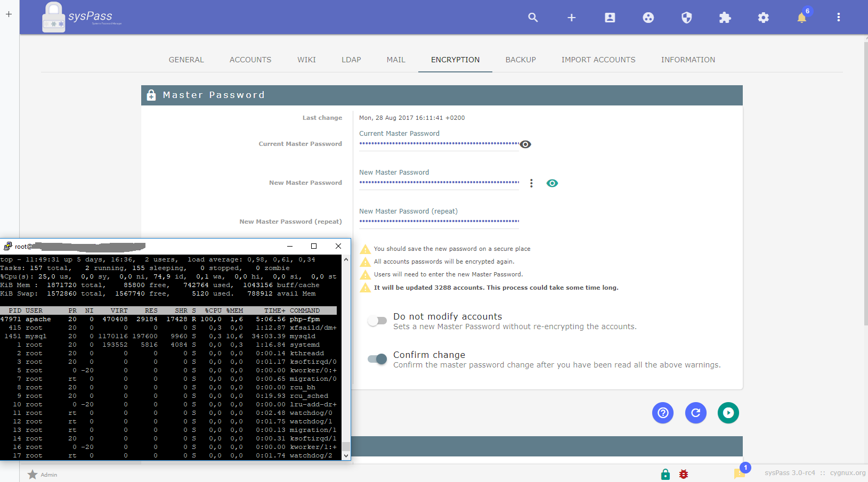Open notifications via the bell icon

[801, 18]
